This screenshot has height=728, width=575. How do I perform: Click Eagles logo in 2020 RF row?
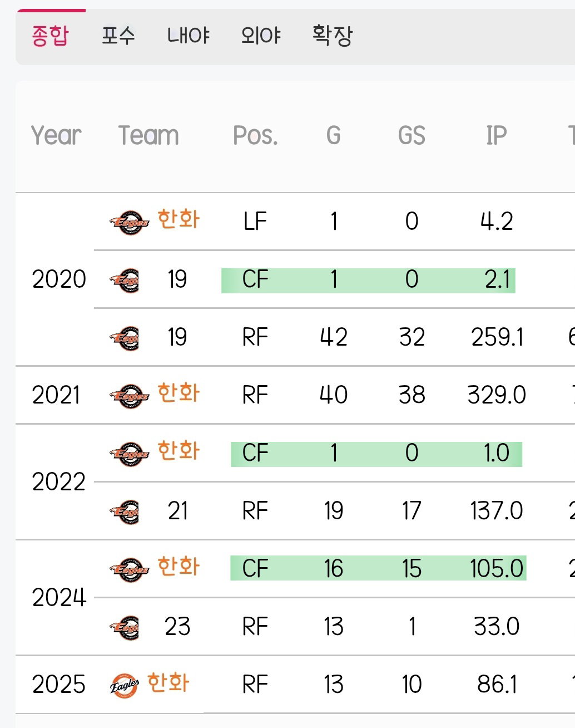coord(124,338)
